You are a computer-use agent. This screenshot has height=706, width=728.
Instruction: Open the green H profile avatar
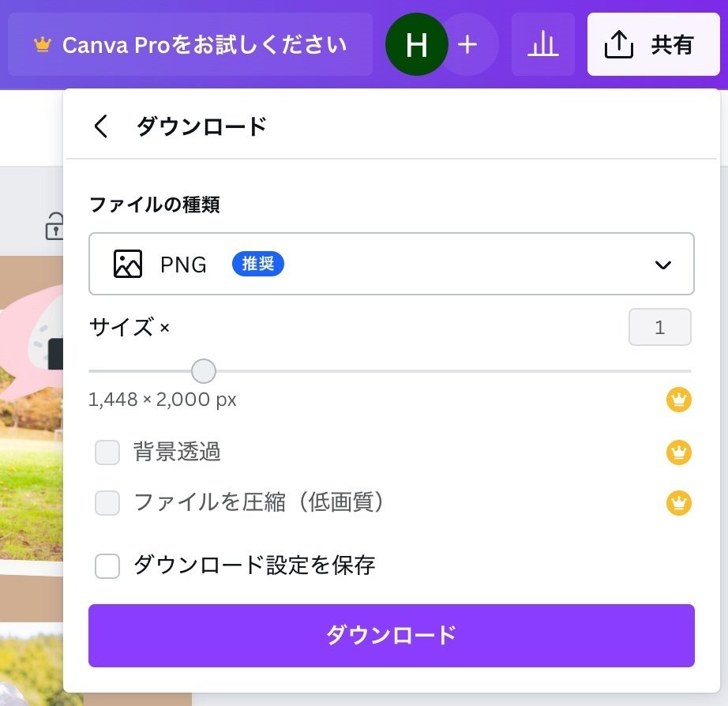point(416,44)
